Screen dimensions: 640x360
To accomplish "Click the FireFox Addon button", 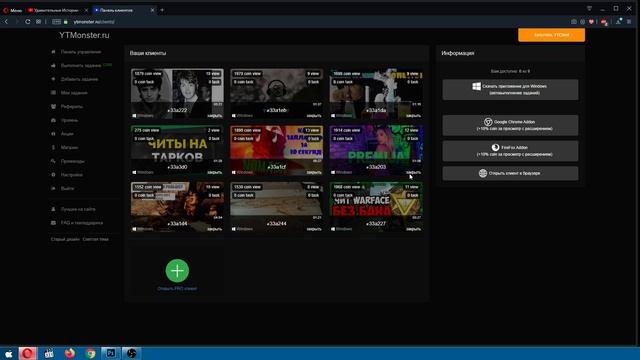I will 510,151.
